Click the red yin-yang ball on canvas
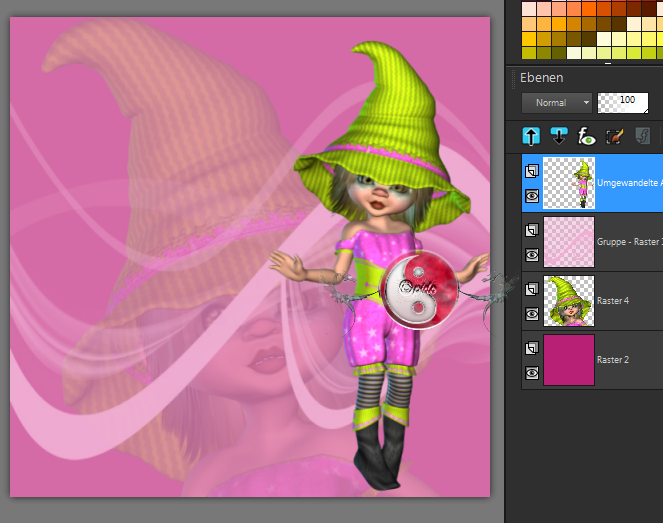 419,289
